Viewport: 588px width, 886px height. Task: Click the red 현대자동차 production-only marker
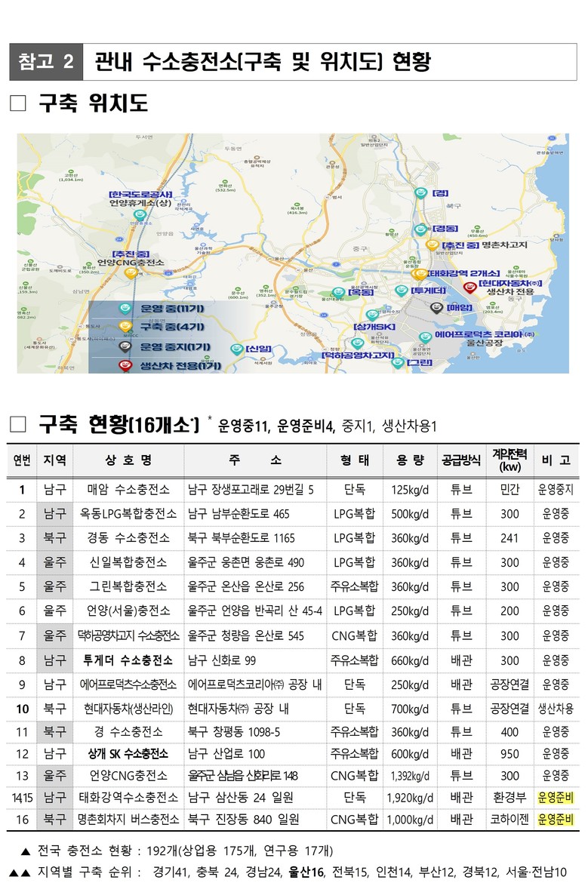tap(469, 288)
